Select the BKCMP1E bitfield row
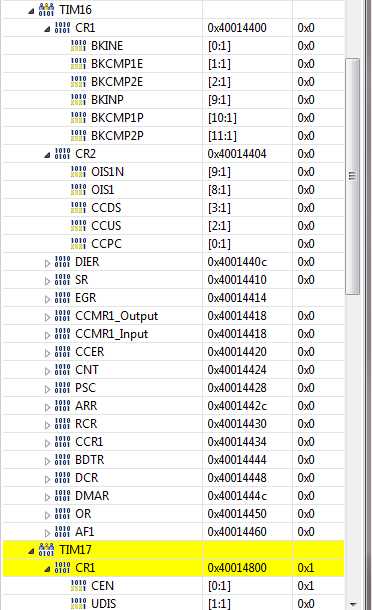This screenshot has width=372, height=610. tap(173, 63)
